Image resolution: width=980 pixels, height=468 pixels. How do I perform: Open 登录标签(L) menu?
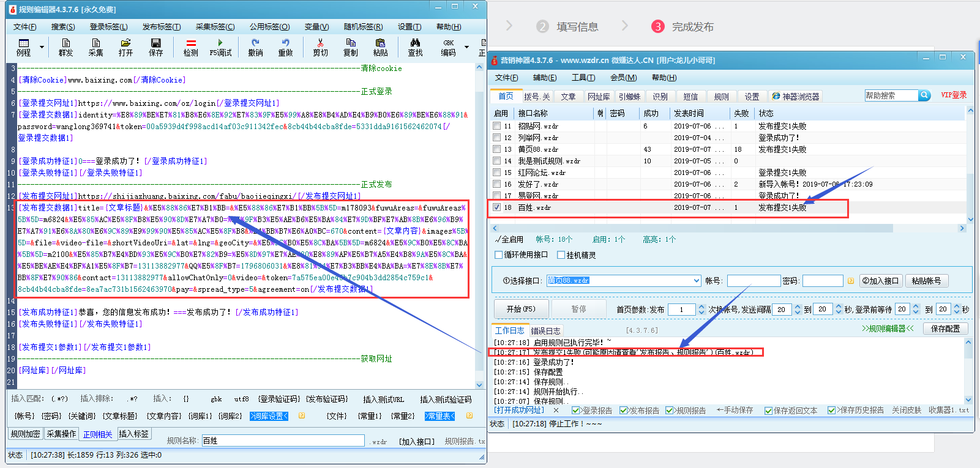[x=108, y=27]
